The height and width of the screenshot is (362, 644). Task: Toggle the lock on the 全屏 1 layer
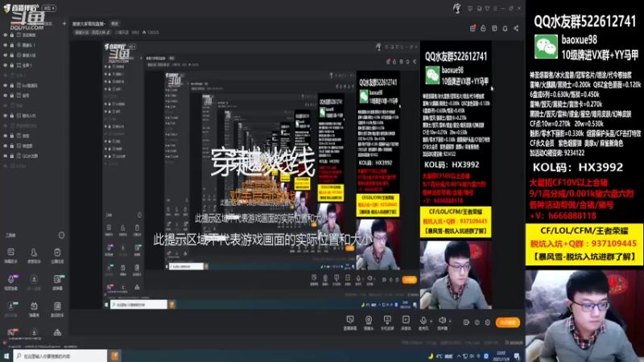point(12,65)
